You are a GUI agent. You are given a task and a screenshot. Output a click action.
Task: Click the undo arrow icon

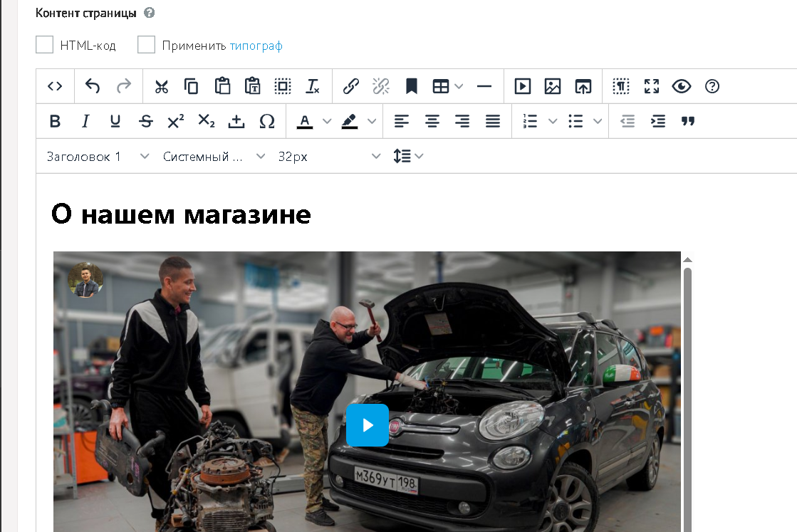click(x=93, y=86)
